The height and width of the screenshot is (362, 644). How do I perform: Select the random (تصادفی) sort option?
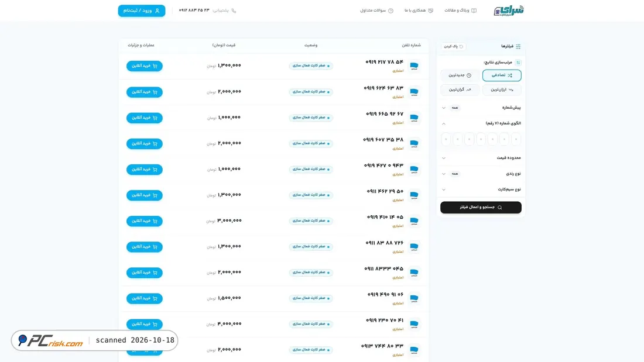point(502,75)
